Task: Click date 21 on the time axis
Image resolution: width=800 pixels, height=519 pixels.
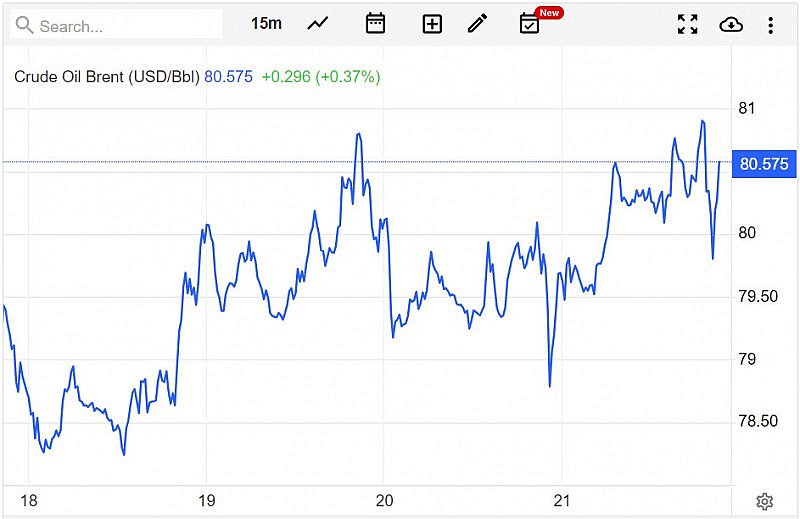Action: pos(561,500)
